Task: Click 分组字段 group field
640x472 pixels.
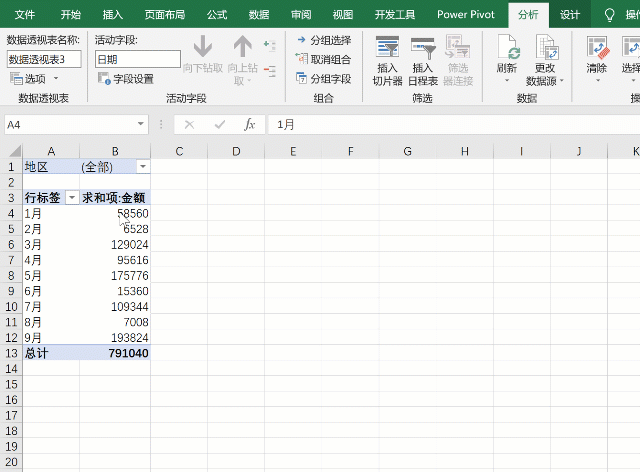Action: coord(324,78)
